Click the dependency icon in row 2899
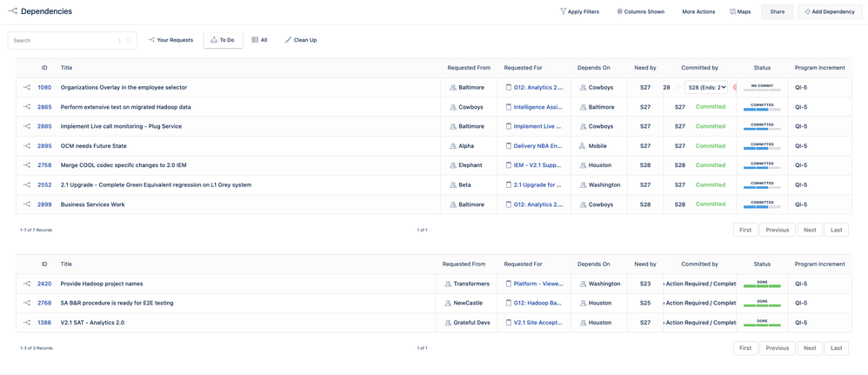 coord(26,204)
